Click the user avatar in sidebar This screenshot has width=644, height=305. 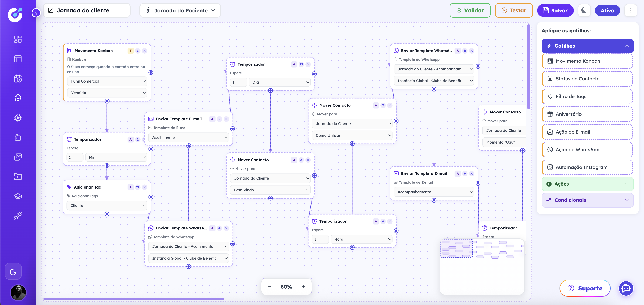[18, 292]
